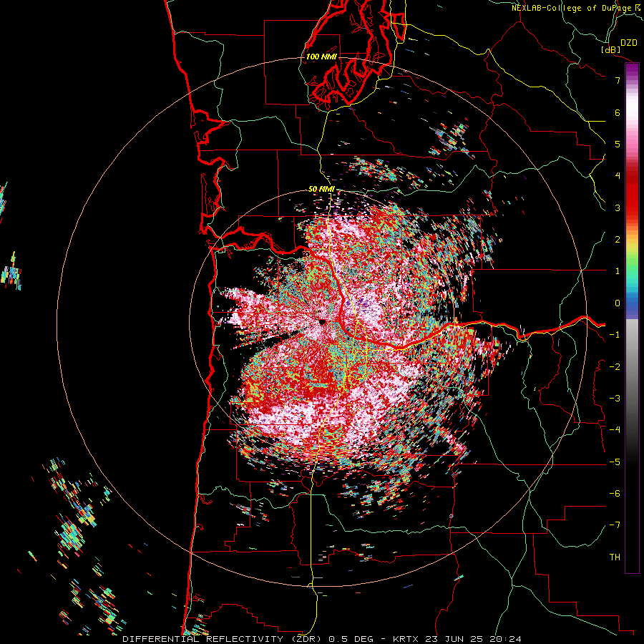Click the "0" tick on color scale

click(618, 303)
